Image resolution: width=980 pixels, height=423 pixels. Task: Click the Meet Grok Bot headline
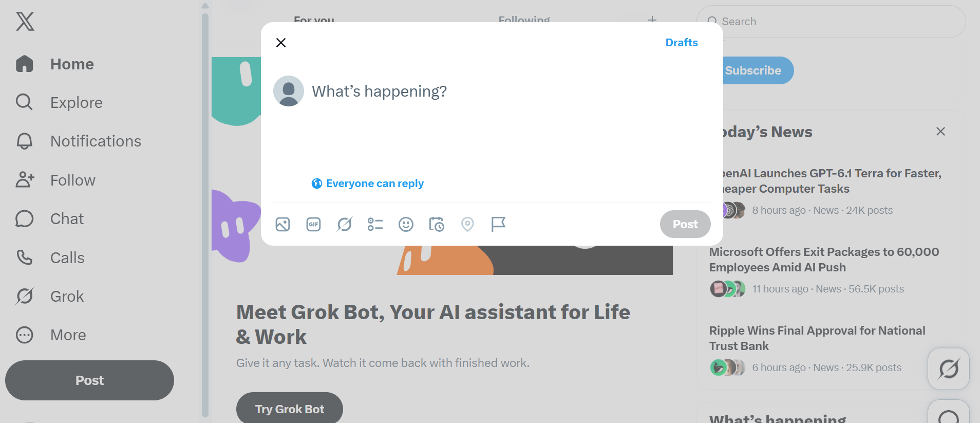click(433, 324)
